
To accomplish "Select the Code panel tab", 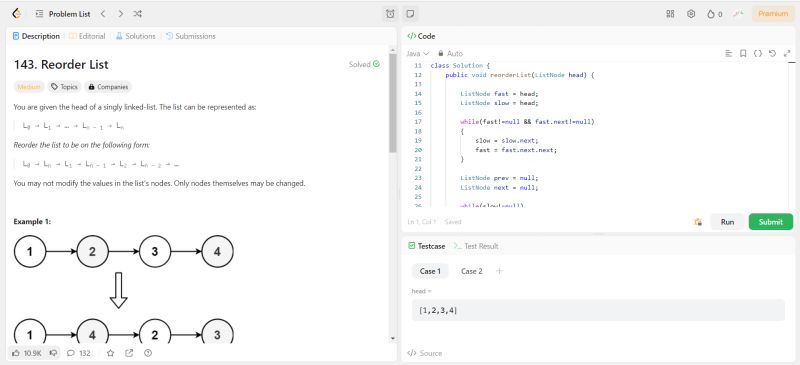I will 421,36.
